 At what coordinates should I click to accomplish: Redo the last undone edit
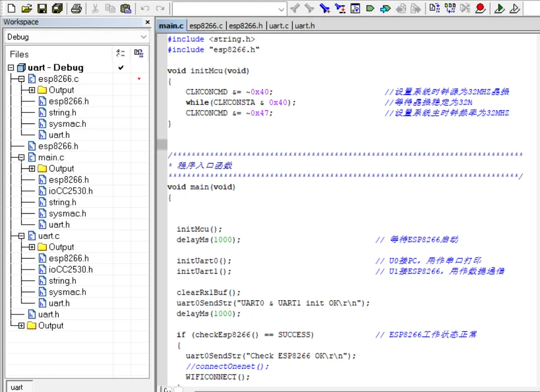pos(160,8)
